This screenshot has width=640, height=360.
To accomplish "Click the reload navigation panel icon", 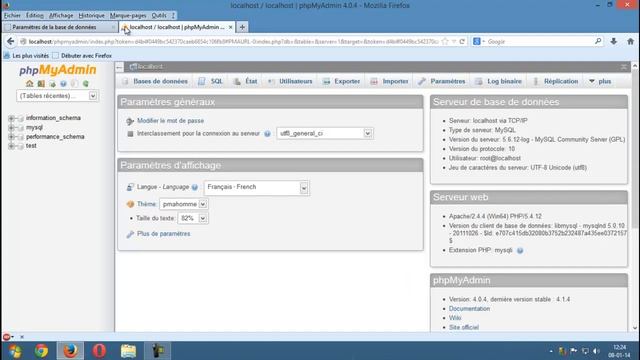I will pyautogui.click(x=86, y=83).
